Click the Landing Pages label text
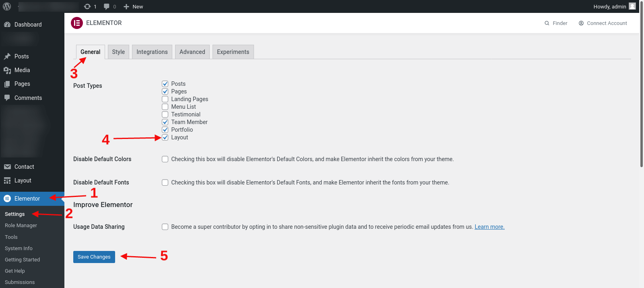644x288 pixels. (x=190, y=99)
